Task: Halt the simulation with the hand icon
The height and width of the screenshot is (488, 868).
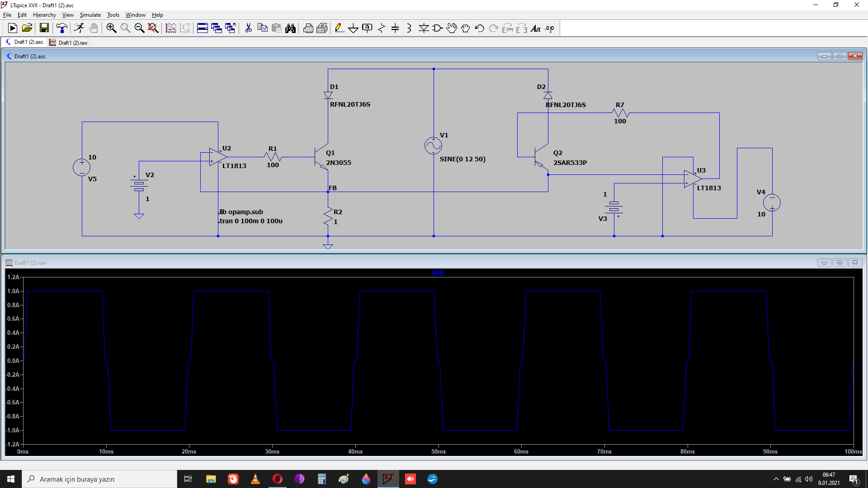Action: click(94, 28)
